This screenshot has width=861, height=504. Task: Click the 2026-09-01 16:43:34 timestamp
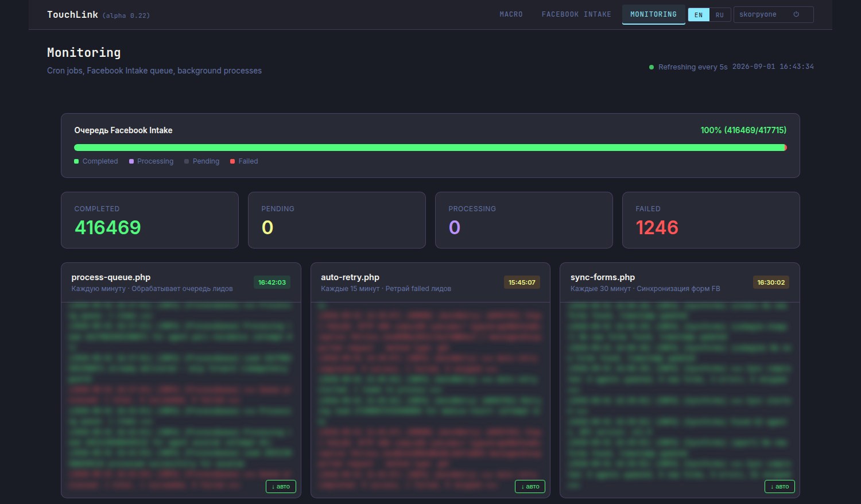coord(773,67)
